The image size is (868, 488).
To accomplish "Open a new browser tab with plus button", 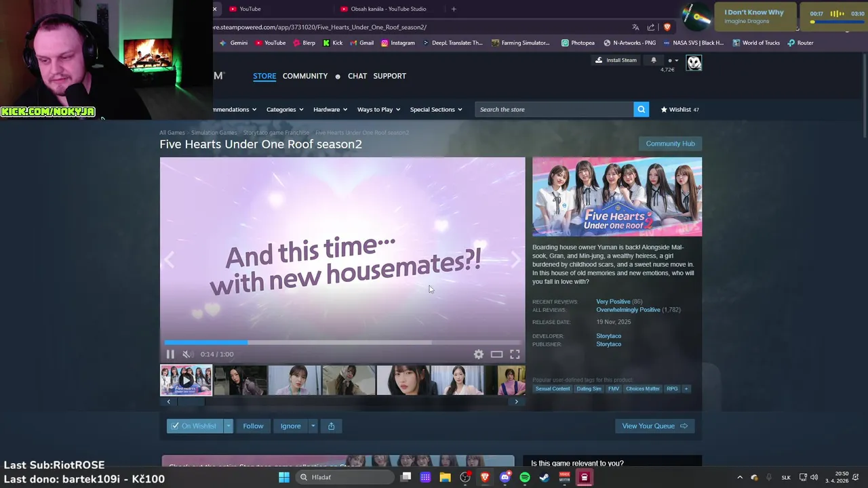I will tap(454, 9).
